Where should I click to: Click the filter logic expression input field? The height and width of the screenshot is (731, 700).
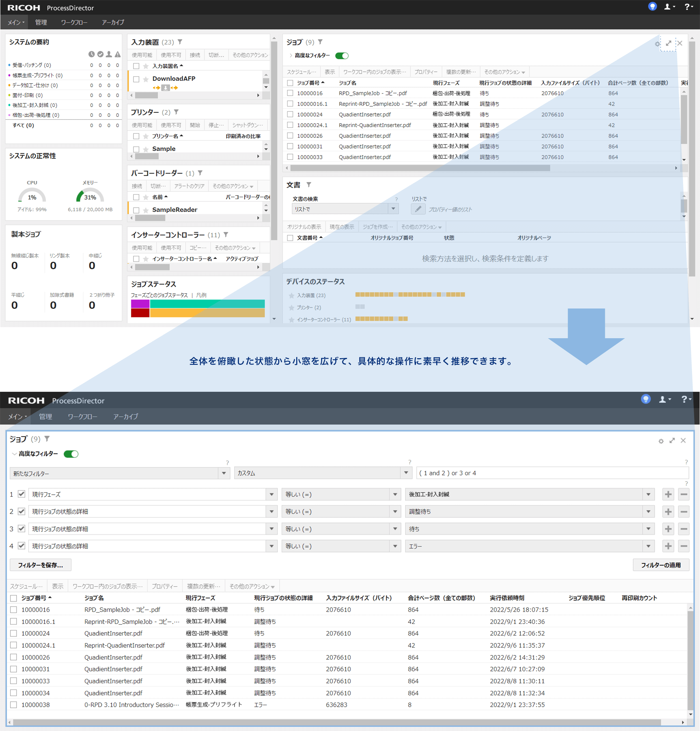(552, 473)
